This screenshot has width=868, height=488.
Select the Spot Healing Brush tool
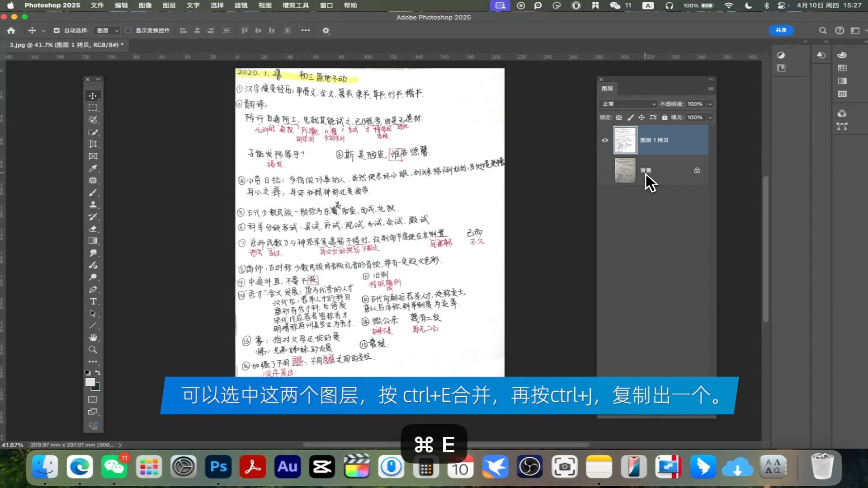(x=93, y=180)
